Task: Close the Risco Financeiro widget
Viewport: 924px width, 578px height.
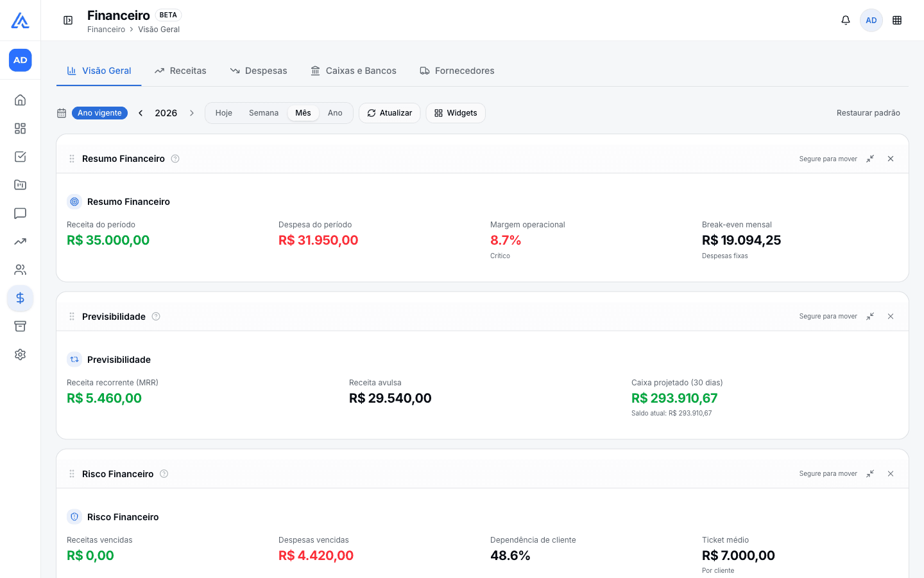Action: [891, 473]
